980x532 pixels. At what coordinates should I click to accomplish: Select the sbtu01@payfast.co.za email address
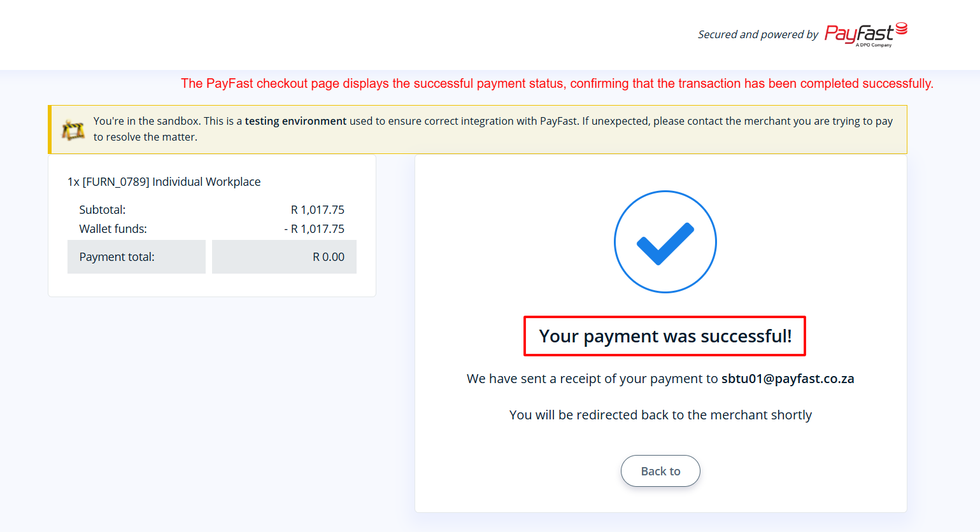click(x=788, y=379)
